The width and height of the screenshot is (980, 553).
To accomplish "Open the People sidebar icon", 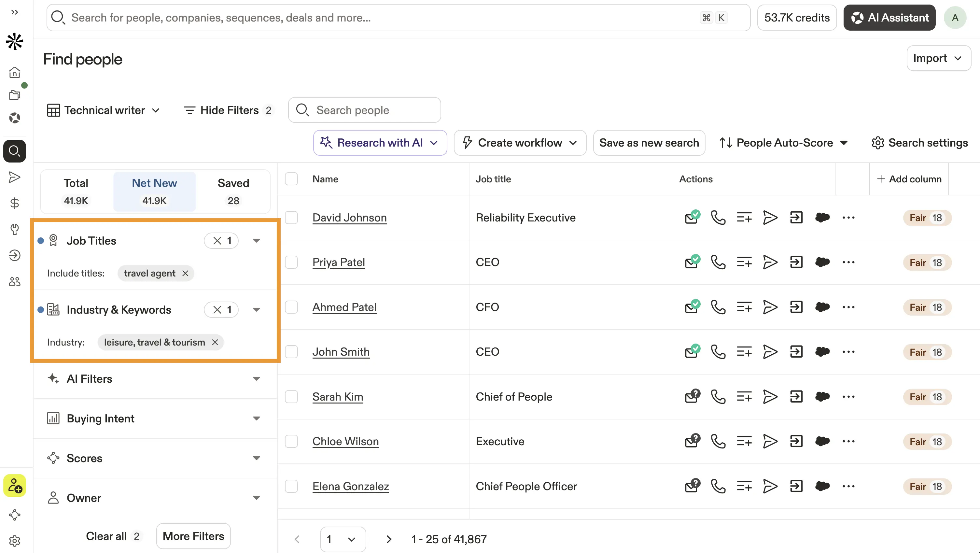I will pos(14,282).
